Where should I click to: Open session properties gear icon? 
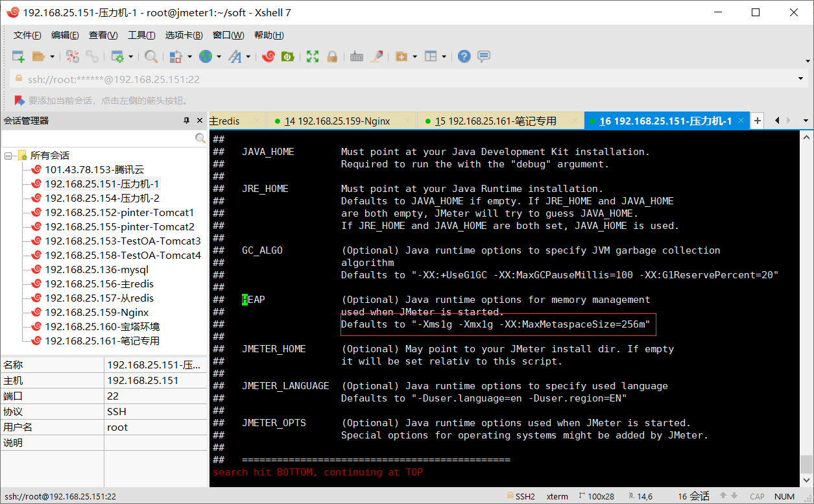click(x=117, y=56)
